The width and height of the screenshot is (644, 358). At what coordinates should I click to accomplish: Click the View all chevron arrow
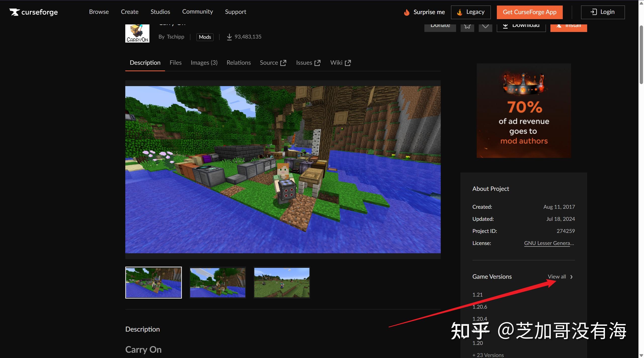click(x=572, y=277)
